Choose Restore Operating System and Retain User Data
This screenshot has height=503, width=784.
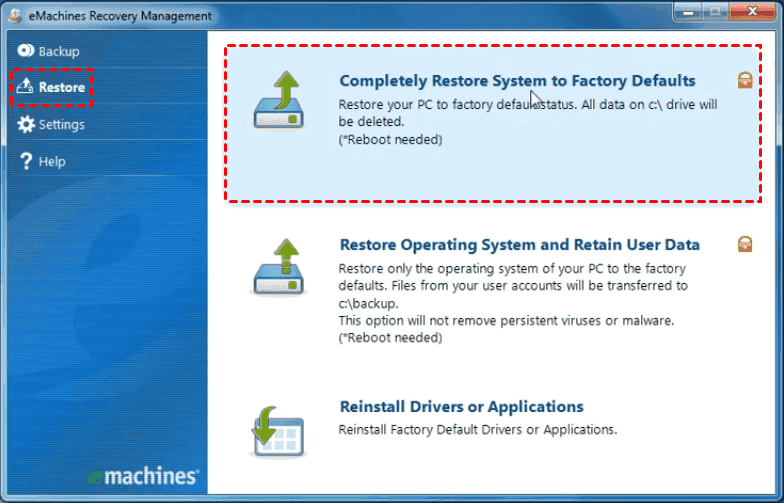[x=520, y=244]
